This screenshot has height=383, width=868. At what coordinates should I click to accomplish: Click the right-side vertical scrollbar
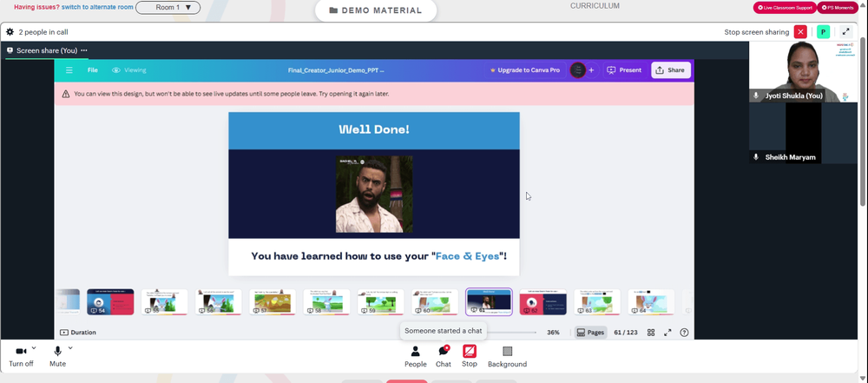[x=863, y=122]
